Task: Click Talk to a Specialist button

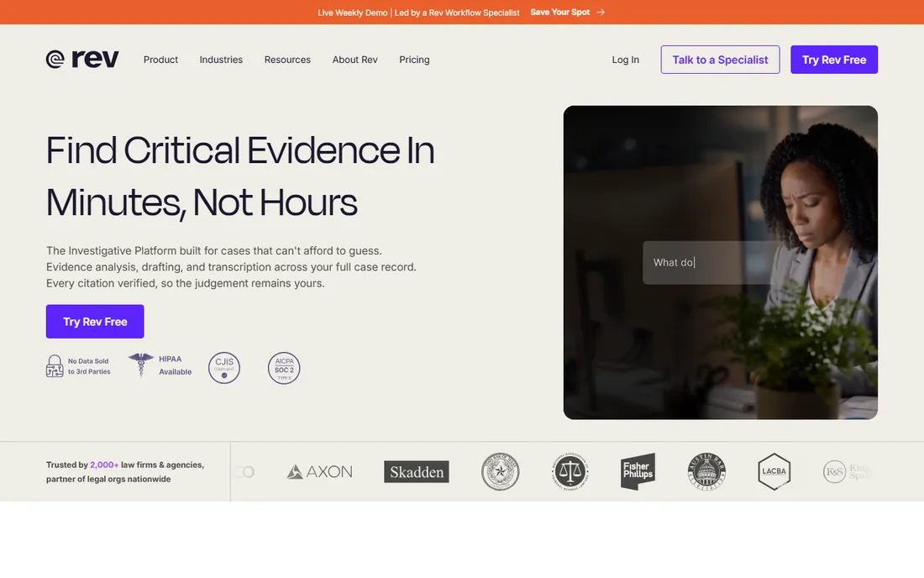Action: (x=720, y=60)
